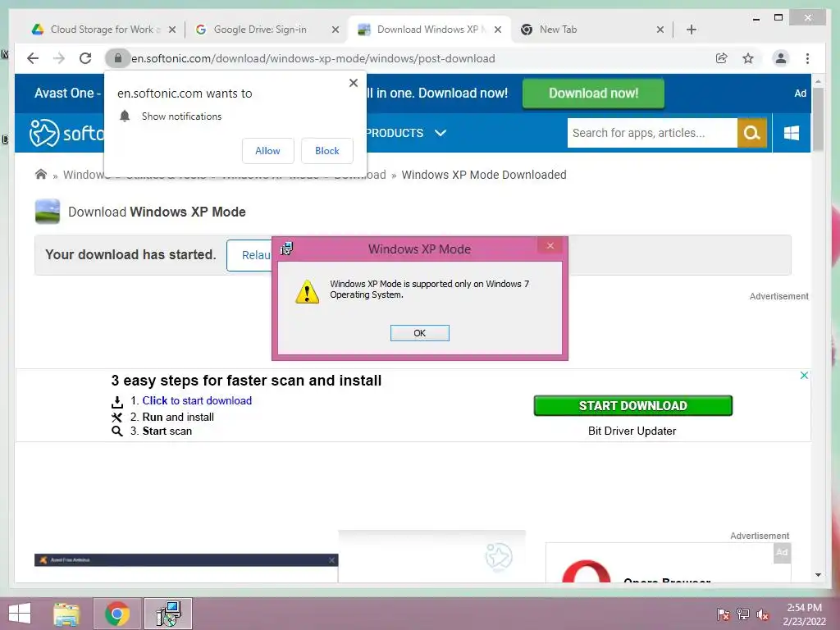Click the muted volume tray icon

[763, 614]
